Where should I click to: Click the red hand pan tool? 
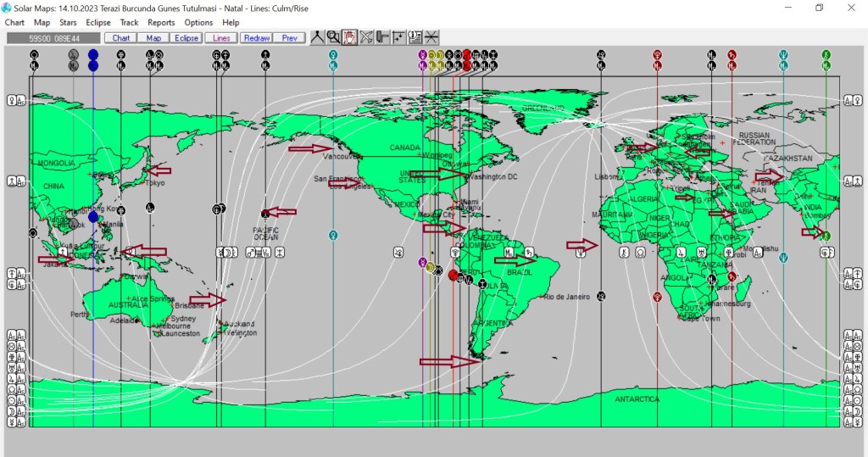pos(349,37)
